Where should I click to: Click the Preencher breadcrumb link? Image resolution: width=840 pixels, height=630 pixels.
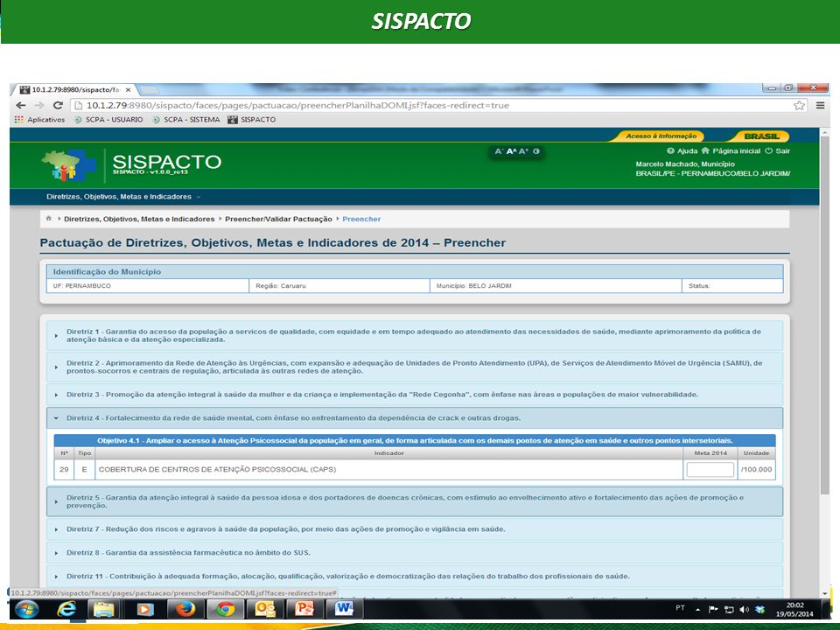click(361, 219)
